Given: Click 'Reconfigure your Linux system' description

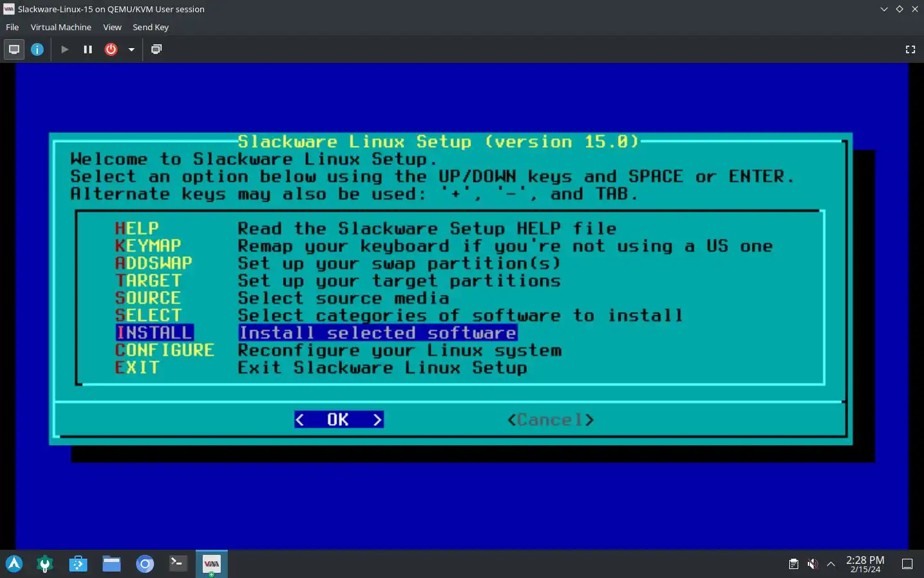Looking at the screenshot, I should (399, 349).
